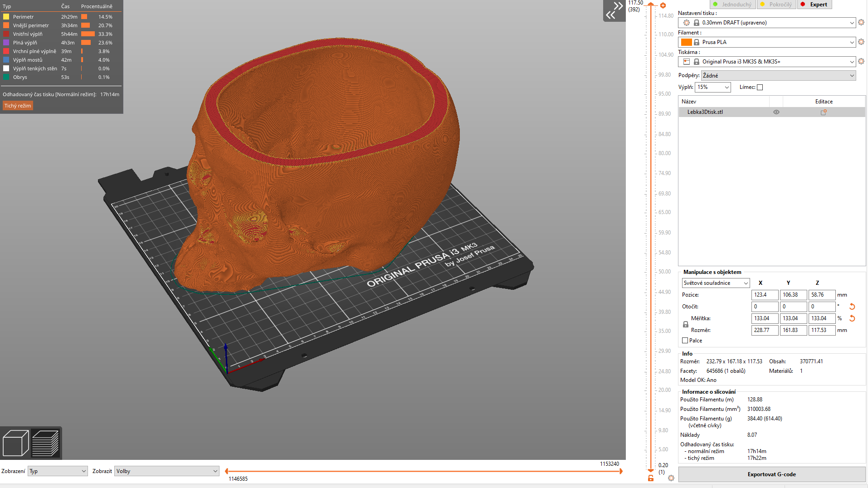Image resolution: width=868 pixels, height=488 pixels.
Task: Click the Měřítka X field 133.04
Action: pos(765,318)
